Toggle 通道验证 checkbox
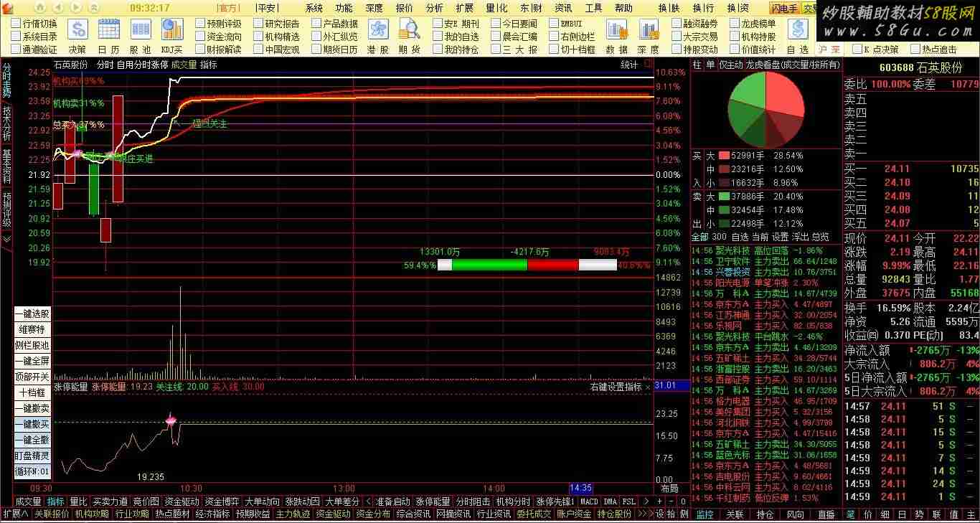Image resolution: width=980 pixels, height=523 pixels. [x=16, y=50]
